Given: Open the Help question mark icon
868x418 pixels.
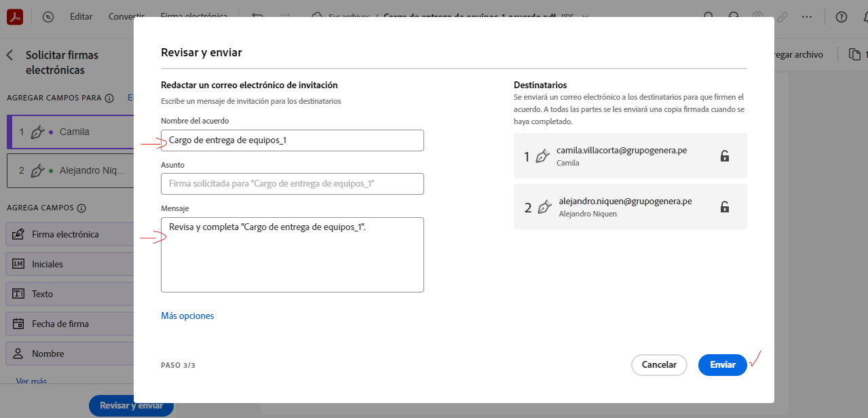Looking at the screenshot, I should 842,17.
